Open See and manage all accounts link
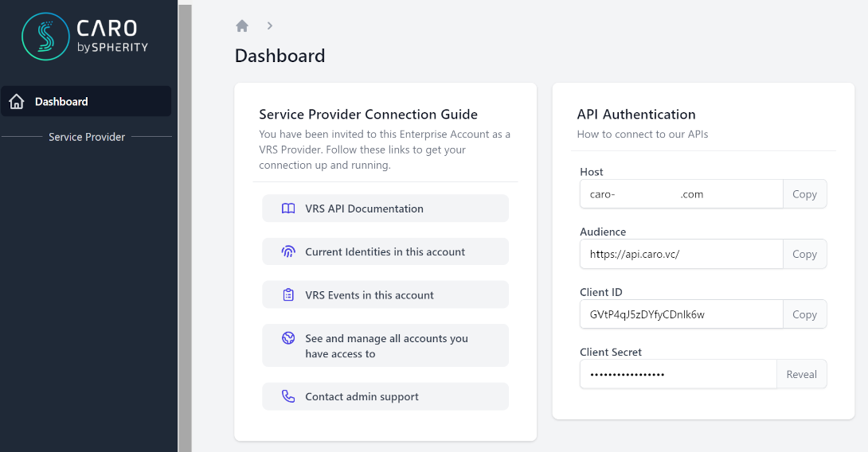Viewport: 868px width, 452px height. pyautogui.click(x=385, y=346)
